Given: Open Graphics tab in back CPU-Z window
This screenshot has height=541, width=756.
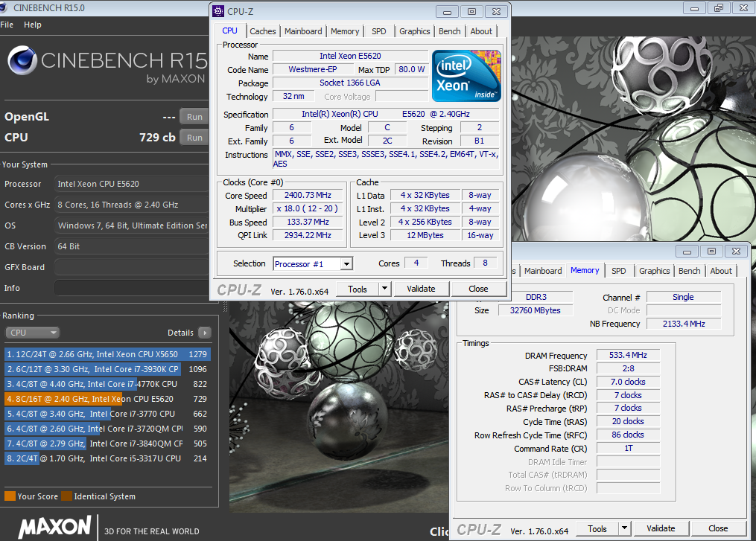Looking at the screenshot, I should pos(654,271).
